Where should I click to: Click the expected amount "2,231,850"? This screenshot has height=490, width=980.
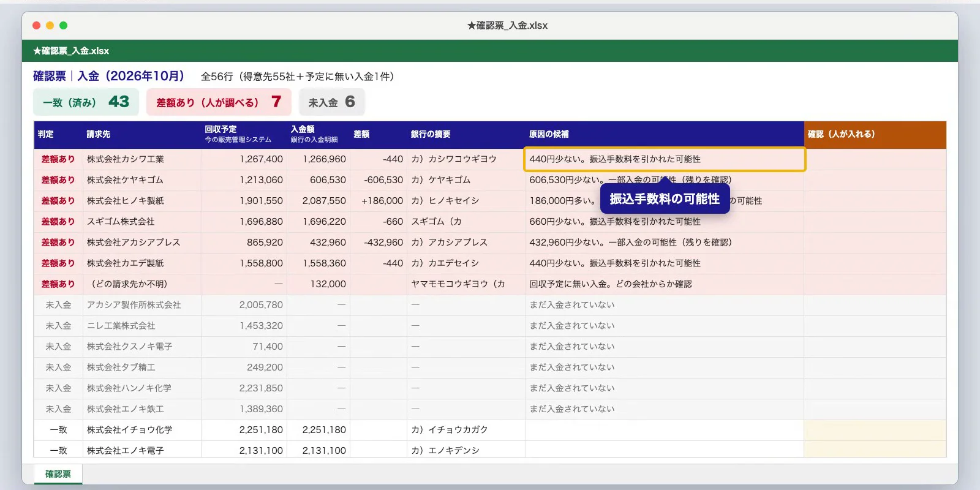(261, 388)
